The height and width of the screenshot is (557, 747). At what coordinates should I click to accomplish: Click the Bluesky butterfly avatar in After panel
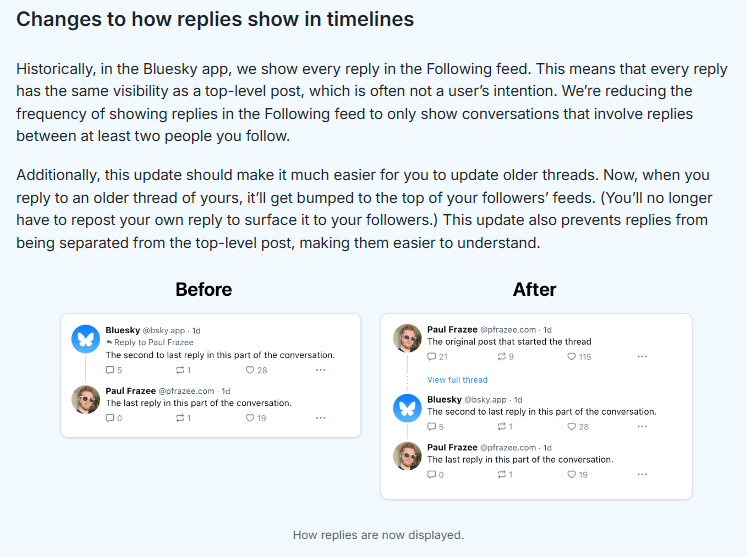407,407
